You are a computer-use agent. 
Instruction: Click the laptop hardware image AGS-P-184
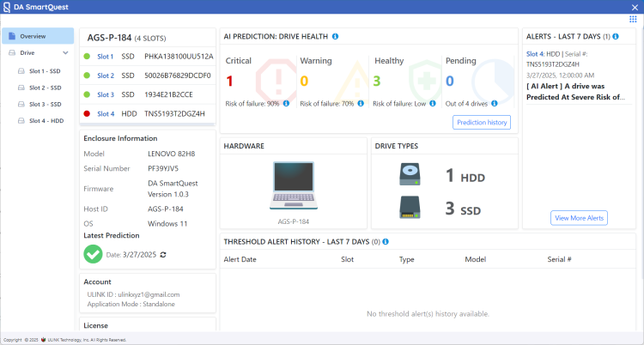293,185
